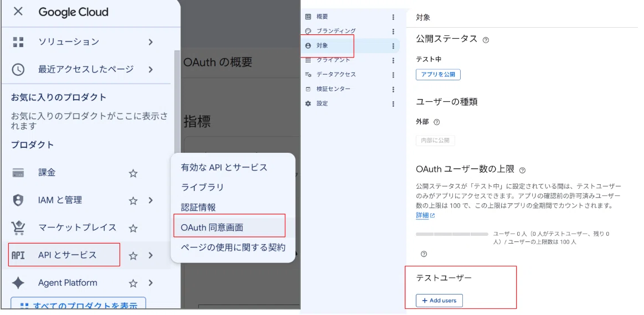The height and width of the screenshot is (315, 644).
Task: Click すべてのプロダクトを表示 button
Action: [x=79, y=303]
